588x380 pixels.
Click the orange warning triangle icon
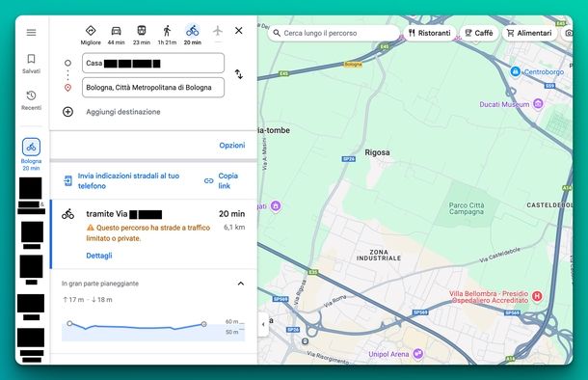click(91, 228)
